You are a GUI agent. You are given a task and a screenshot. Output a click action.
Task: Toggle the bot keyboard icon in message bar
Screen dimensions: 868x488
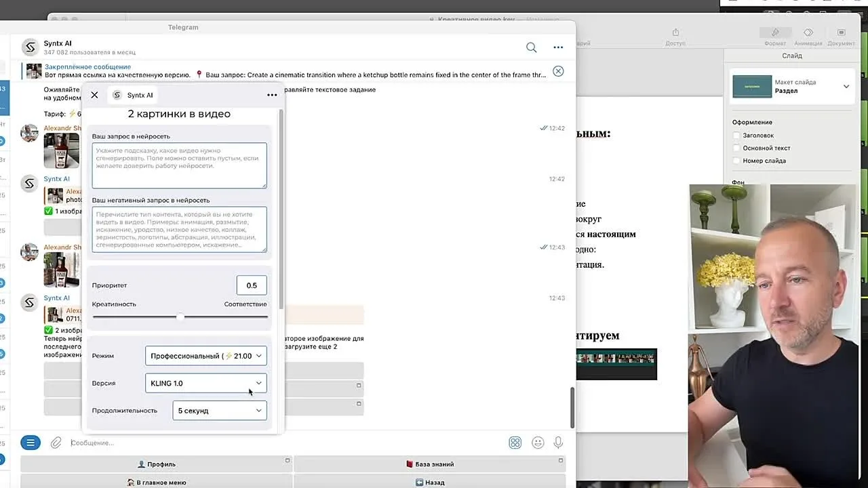click(515, 443)
